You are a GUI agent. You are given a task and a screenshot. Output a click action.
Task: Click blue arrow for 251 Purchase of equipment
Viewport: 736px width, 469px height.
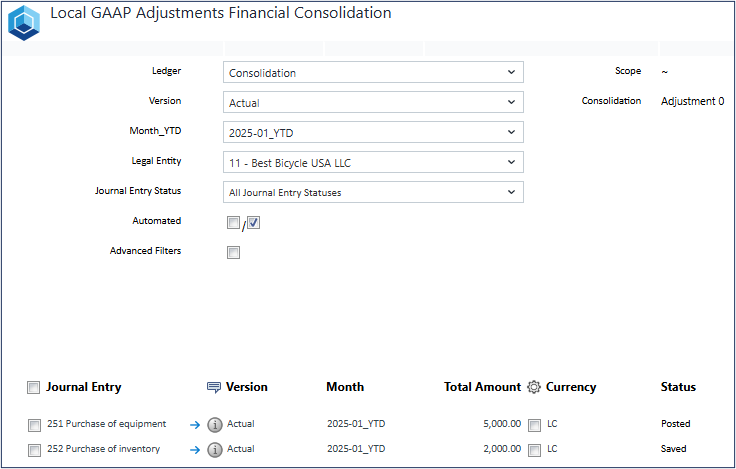point(195,425)
